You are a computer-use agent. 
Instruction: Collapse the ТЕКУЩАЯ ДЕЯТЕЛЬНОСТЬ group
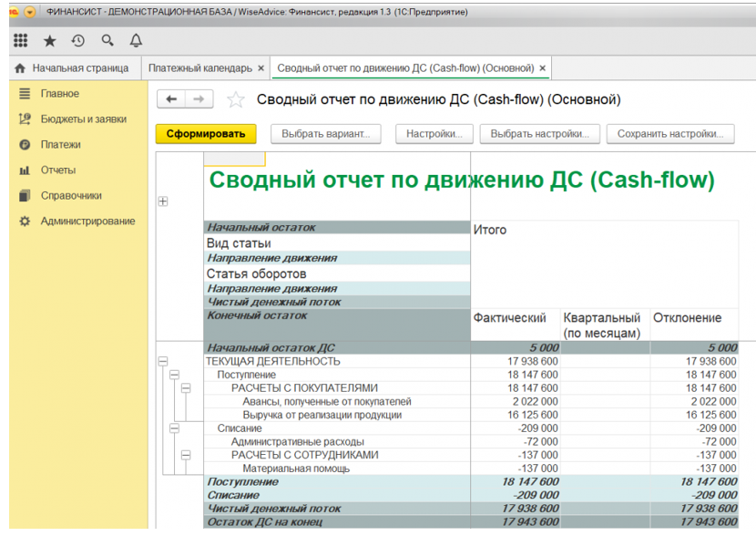point(163,361)
